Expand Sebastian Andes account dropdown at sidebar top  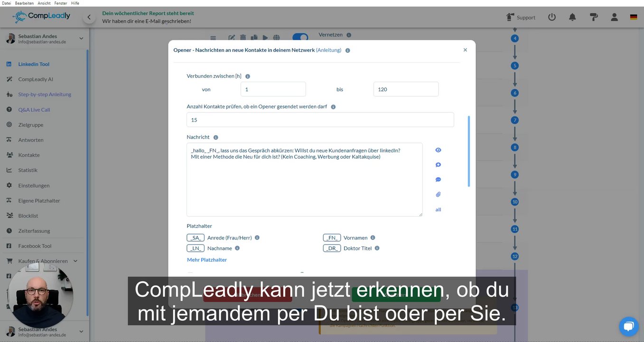[81, 38]
